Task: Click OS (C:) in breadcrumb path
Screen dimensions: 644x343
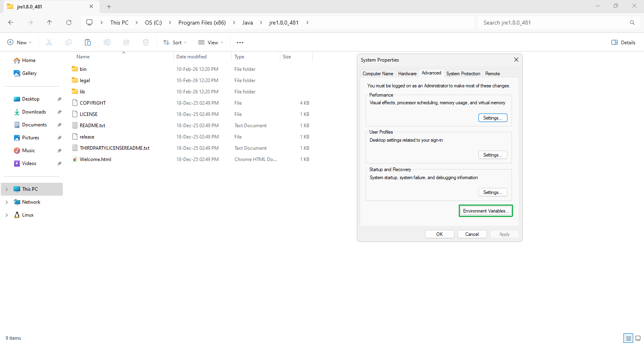Action: [153, 23]
